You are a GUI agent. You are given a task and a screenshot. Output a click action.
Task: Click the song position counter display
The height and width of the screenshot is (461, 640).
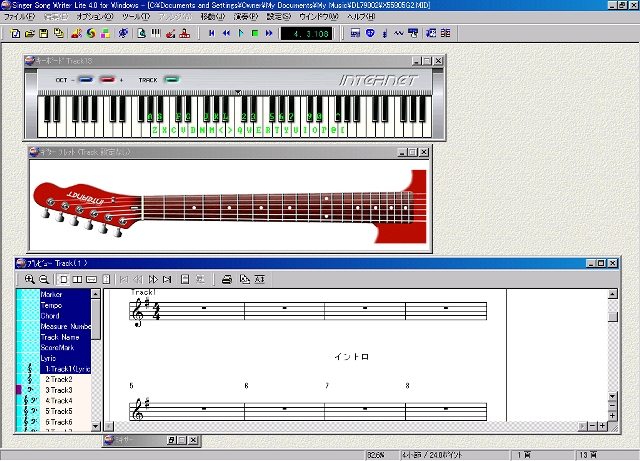tap(306, 33)
